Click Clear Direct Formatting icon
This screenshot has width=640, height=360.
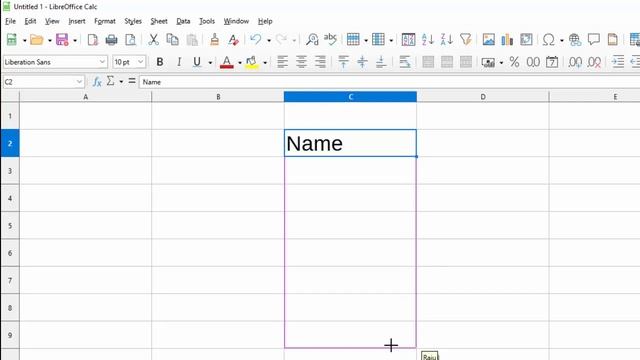233,40
